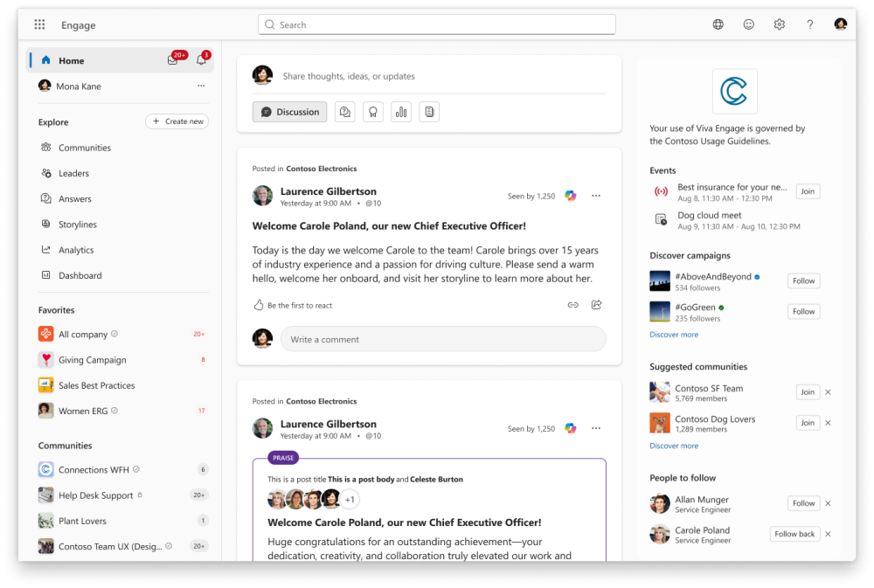The image size is (874, 588).
Task: Select the Praise post type icon
Action: click(373, 112)
